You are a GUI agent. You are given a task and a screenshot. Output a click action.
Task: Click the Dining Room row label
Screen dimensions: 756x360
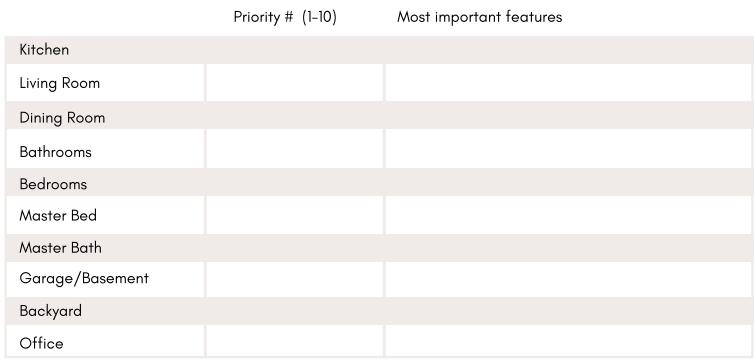62,118
